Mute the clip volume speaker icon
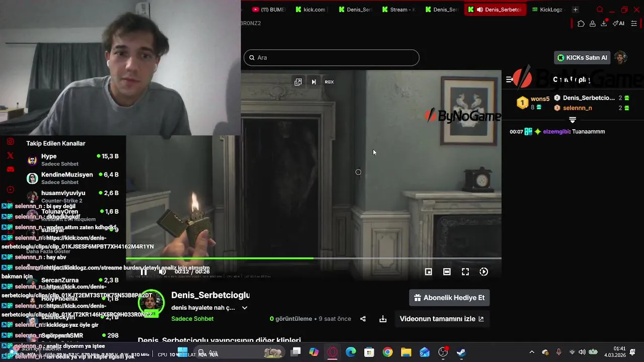644x362 pixels. 163,272
